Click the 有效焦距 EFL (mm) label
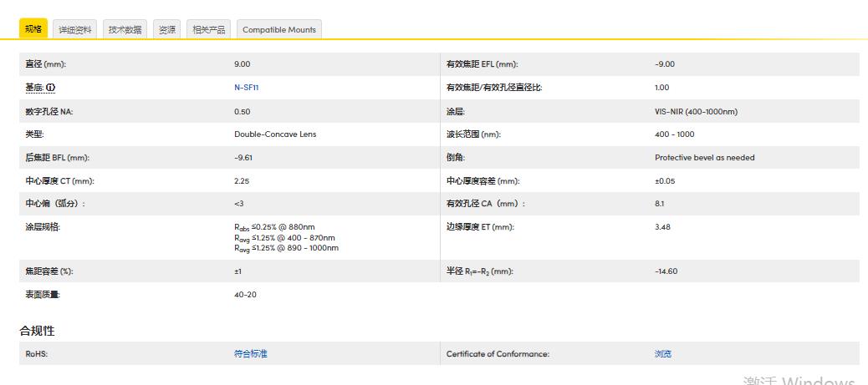This screenshot has width=868, height=385. (483, 64)
